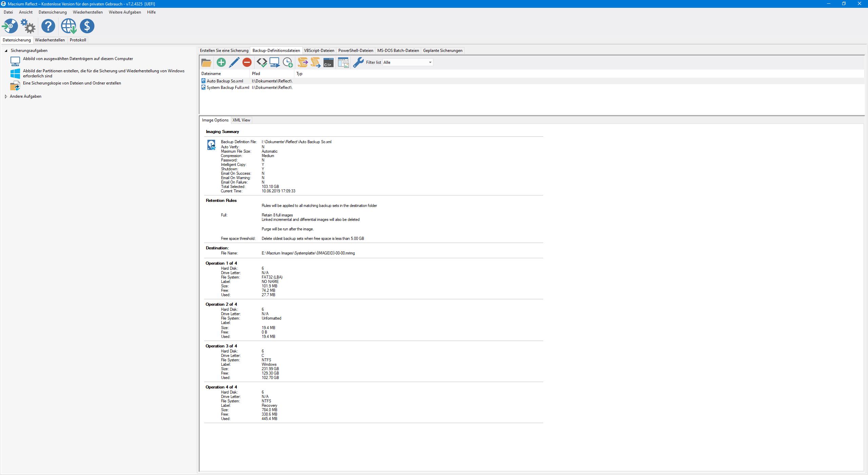This screenshot has width=868, height=475.
Task: Open the Weitere Aufgaben menu
Action: pos(125,12)
